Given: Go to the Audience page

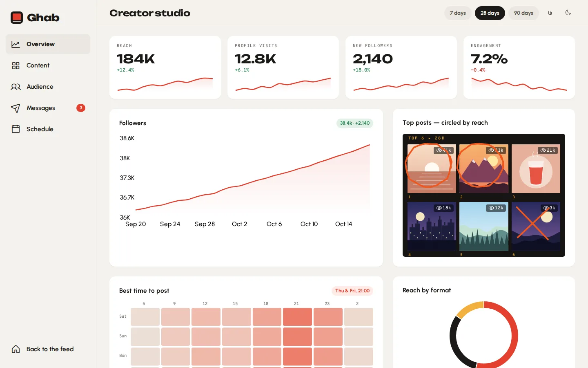Looking at the screenshot, I should pos(48,87).
